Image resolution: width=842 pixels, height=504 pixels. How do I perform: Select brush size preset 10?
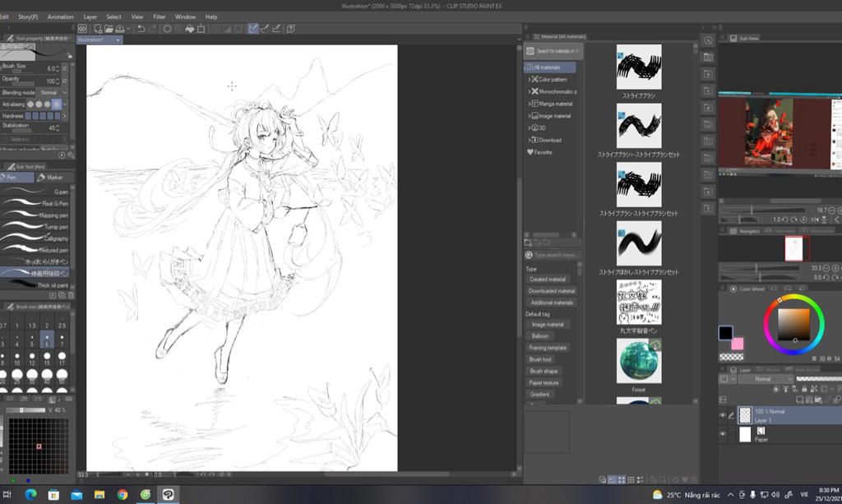click(x=17, y=358)
